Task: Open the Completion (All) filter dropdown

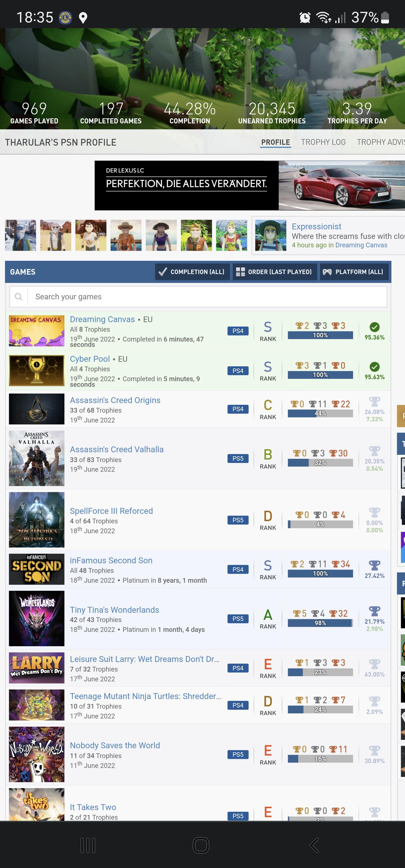Action: (x=192, y=272)
